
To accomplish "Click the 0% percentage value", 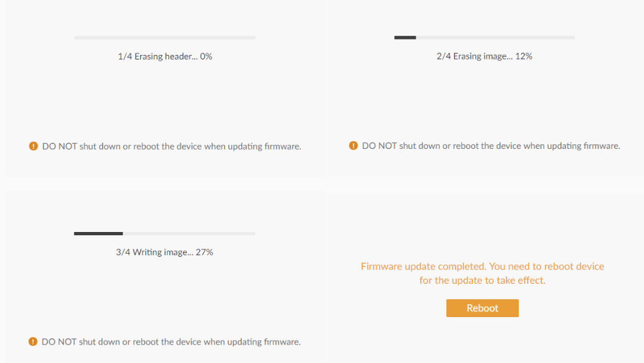I will 206,56.
